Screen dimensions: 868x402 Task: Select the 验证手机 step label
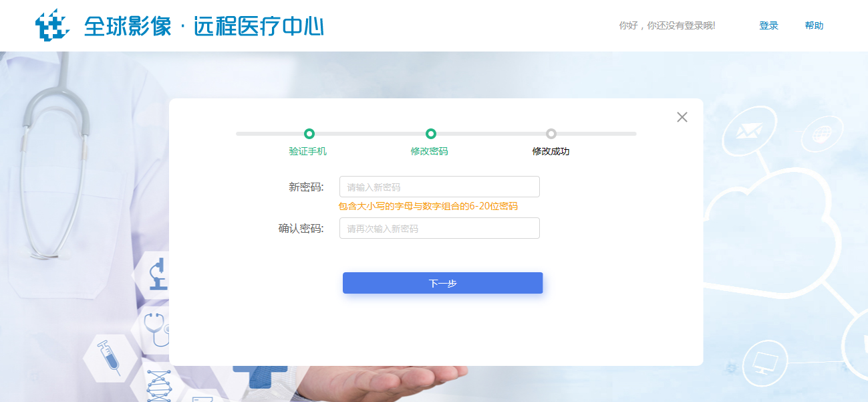coord(308,151)
